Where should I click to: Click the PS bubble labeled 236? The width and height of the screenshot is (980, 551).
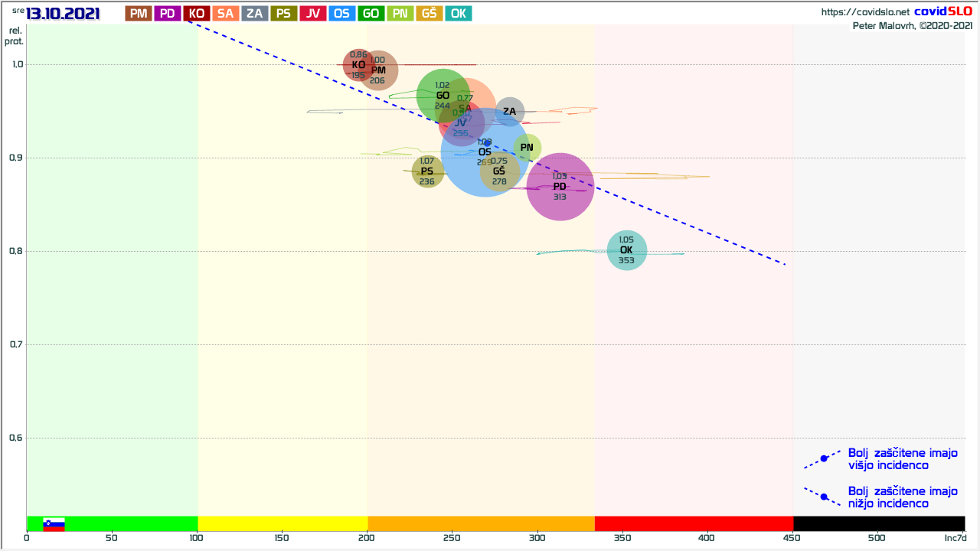[427, 171]
